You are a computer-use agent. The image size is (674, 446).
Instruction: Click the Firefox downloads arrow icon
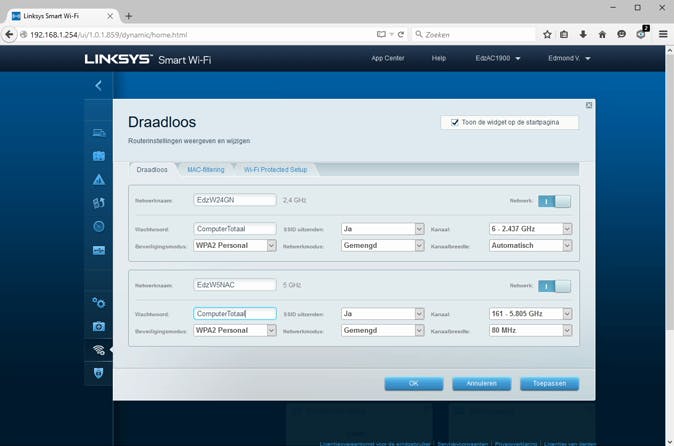click(x=583, y=34)
